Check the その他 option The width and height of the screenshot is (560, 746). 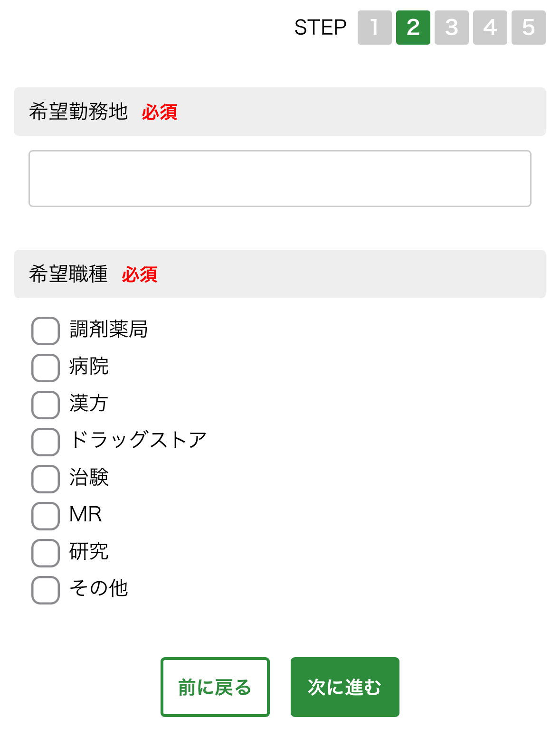pyautogui.click(x=46, y=590)
